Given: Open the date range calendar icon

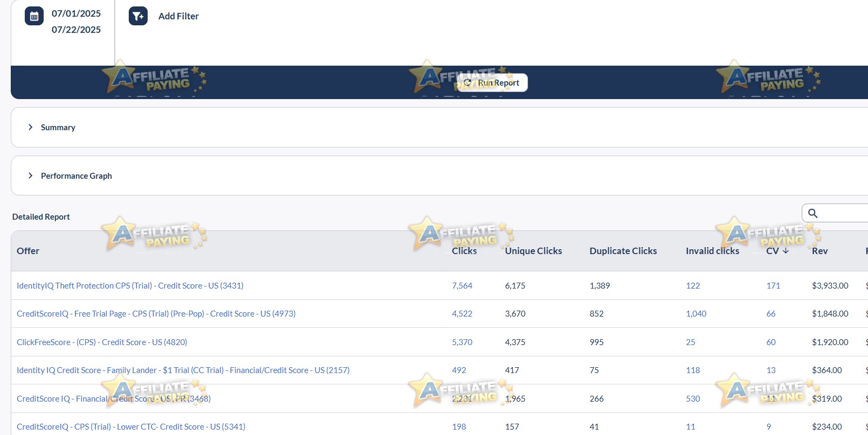Looking at the screenshot, I should click(x=34, y=16).
